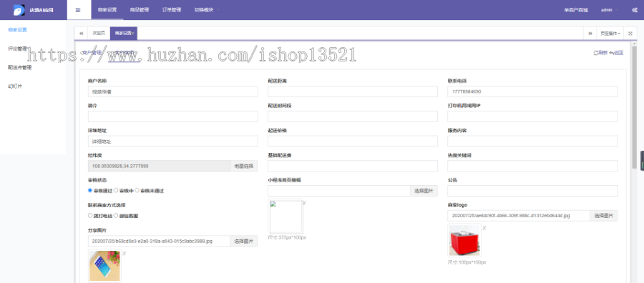Focus the 起送价格 input field
644x283 pixels.
click(x=353, y=141)
